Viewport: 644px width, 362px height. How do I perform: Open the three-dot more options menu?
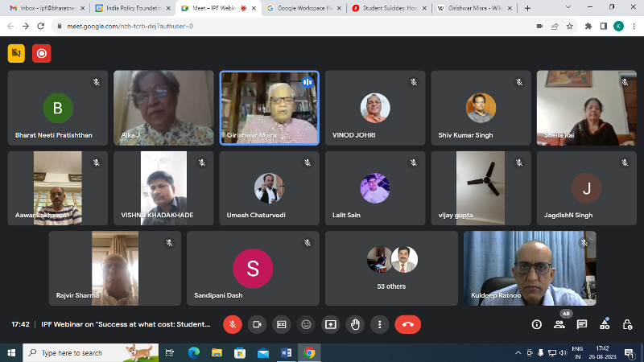coord(379,324)
